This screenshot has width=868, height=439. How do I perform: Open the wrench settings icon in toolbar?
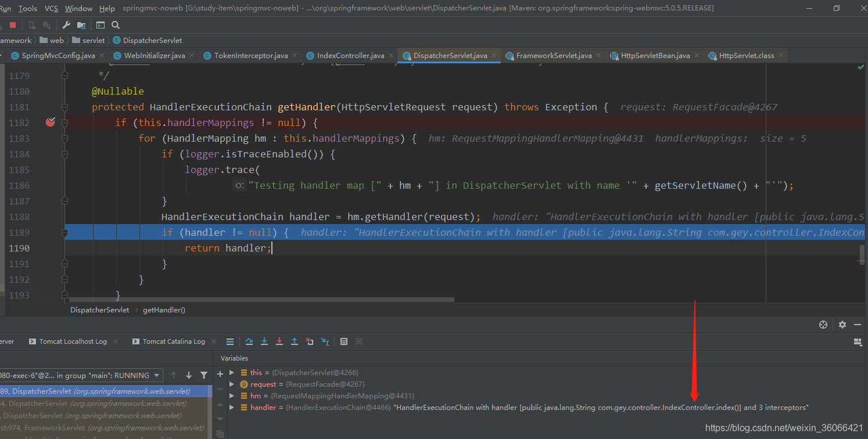tap(66, 25)
